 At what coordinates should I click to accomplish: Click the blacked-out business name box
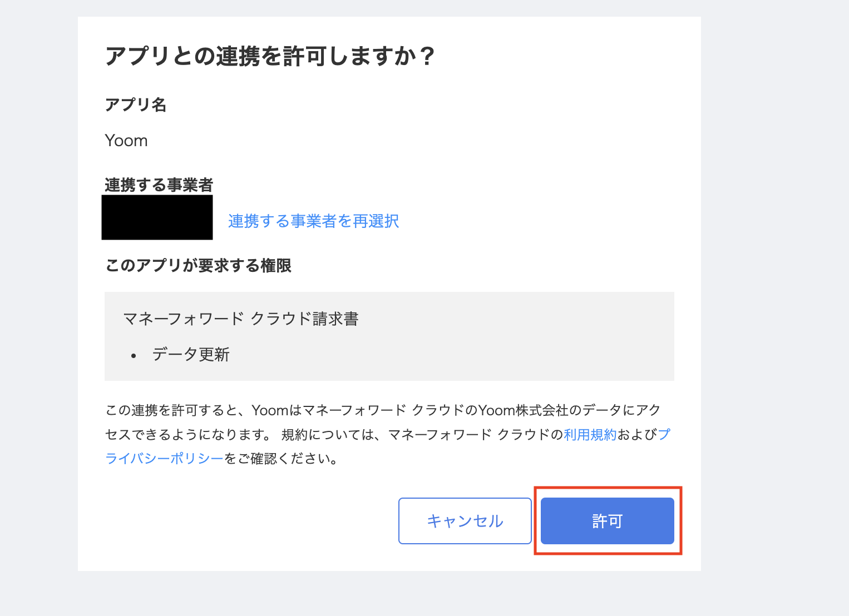[x=157, y=218]
